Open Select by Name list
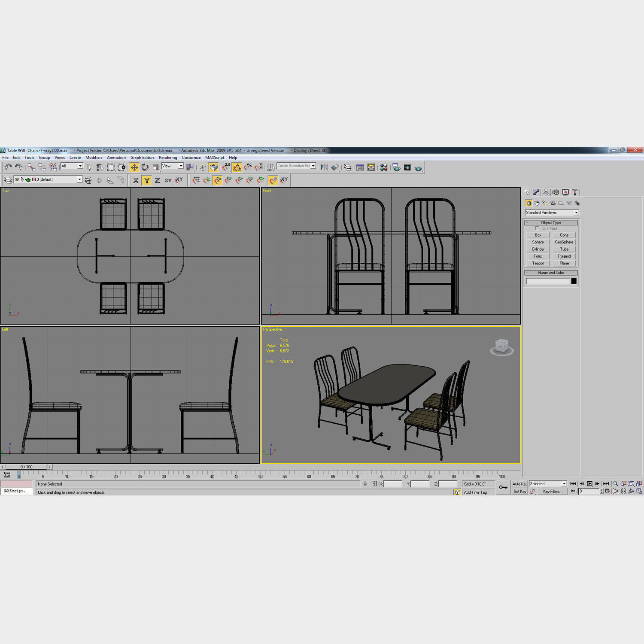The height and width of the screenshot is (644, 644). coord(100,167)
